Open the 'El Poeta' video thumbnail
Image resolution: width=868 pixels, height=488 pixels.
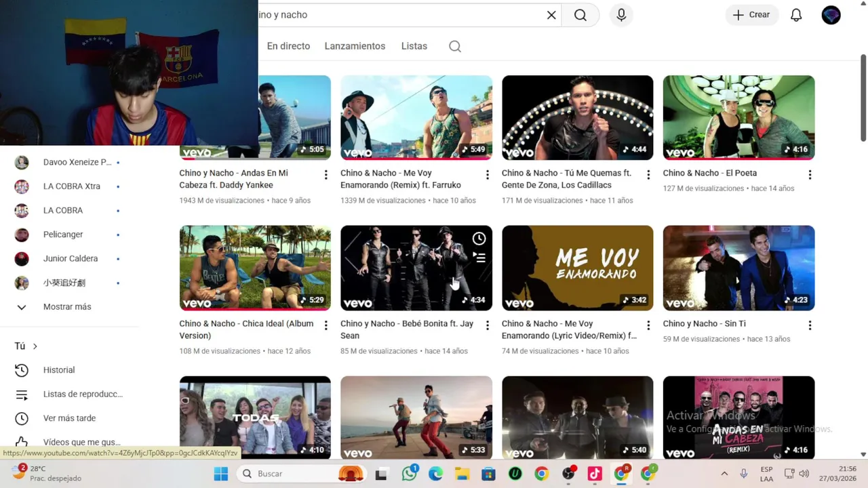click(x=739, y=118)
